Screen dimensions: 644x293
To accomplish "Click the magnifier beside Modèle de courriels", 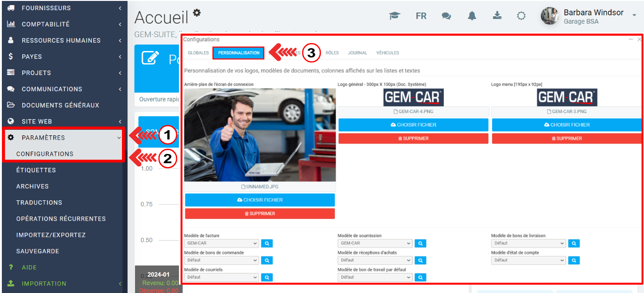I will click(267, 277).
